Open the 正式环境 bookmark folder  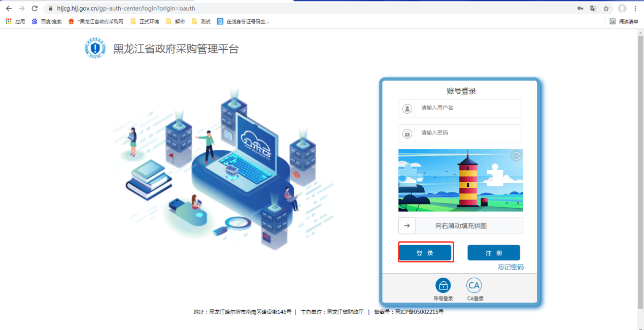[x=145, y=21]
